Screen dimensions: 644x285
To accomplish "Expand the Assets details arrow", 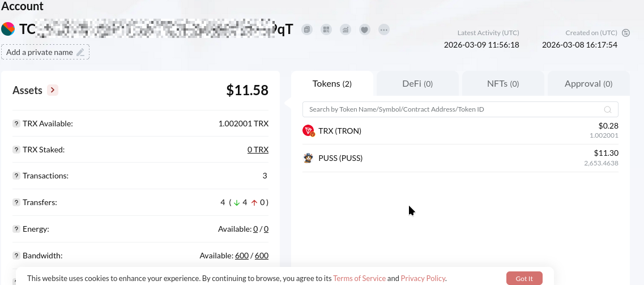I will pos(53,90).
